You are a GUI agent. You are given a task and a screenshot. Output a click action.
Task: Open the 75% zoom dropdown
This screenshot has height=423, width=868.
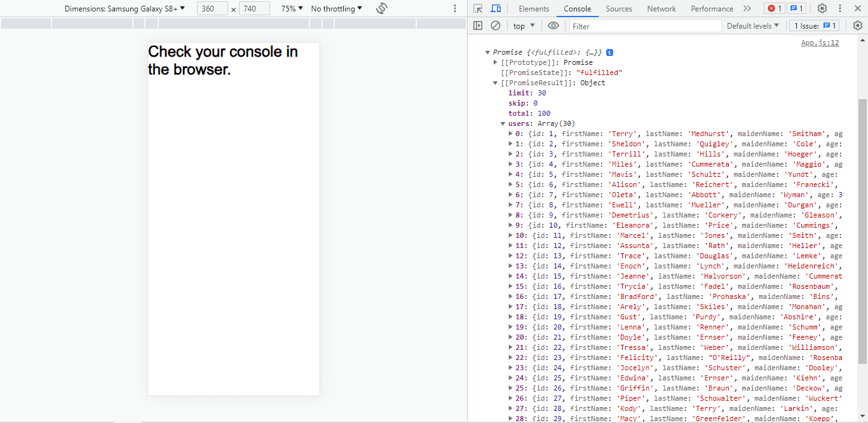point(292,9)
